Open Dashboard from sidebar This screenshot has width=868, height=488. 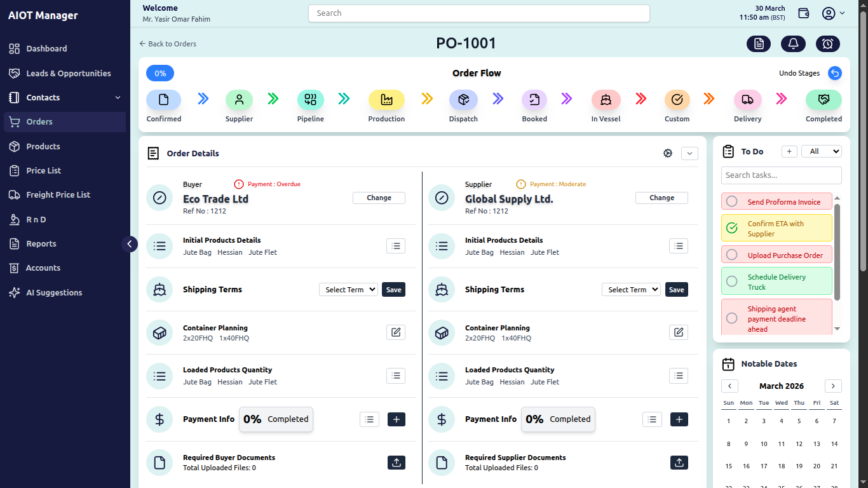point(65,49)
